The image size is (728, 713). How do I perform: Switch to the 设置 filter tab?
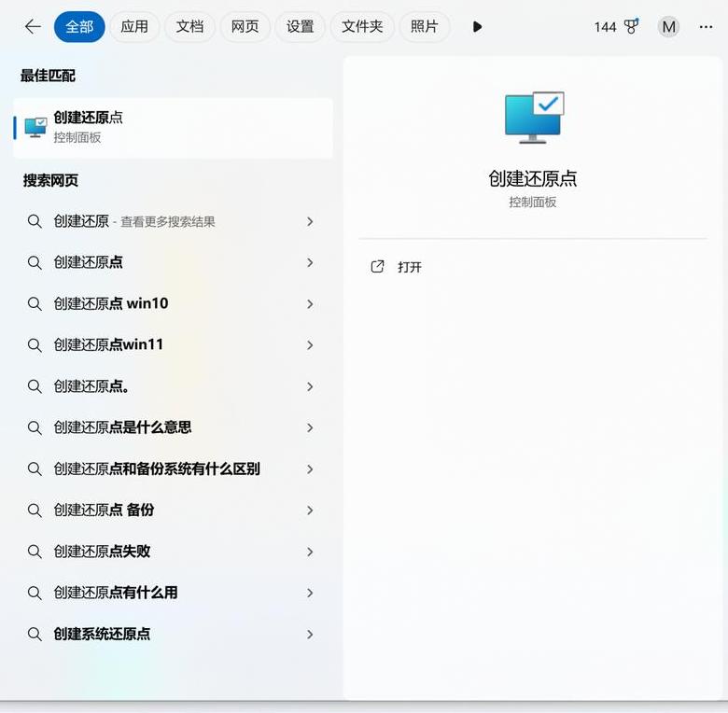coord(300,27)
